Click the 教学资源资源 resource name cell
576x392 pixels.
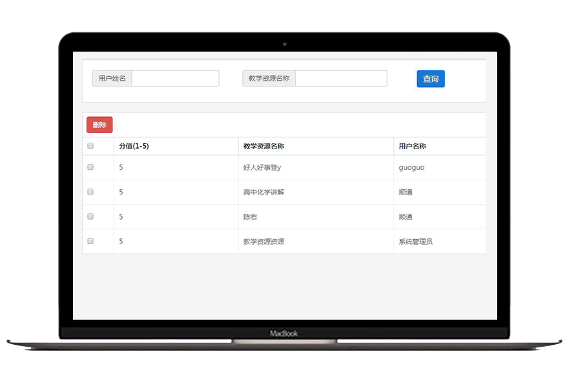(x=263, y=242)
